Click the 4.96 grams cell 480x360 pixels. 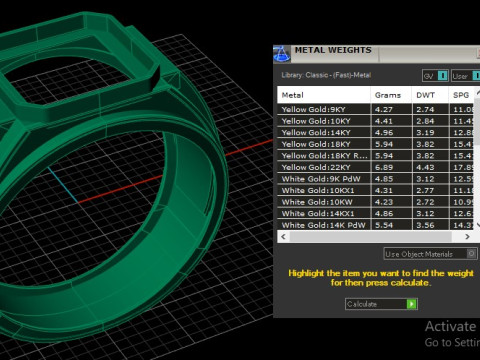pyautogui.click(x=391, y=133)
